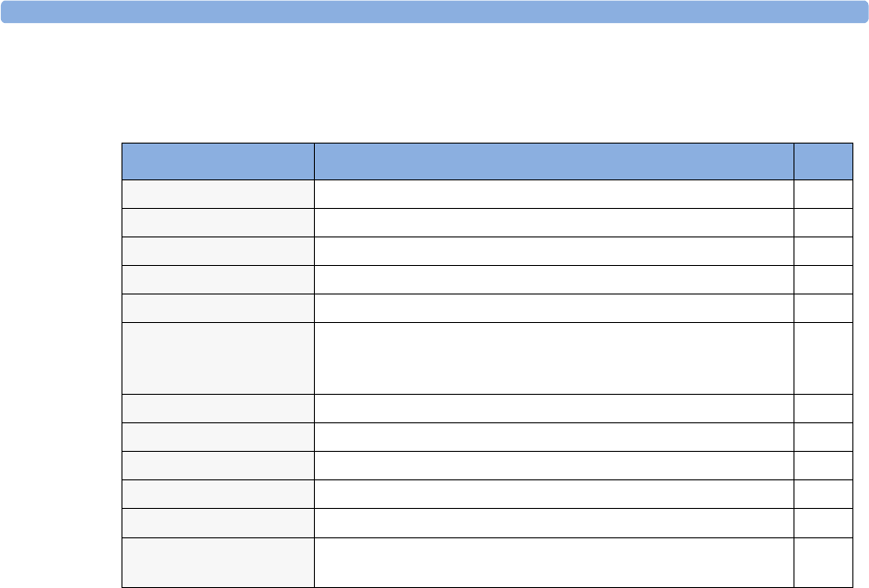Select the tenth body row's wide middle cell
The height and width of the screenshot is (588, 869).
pos(553,493)
